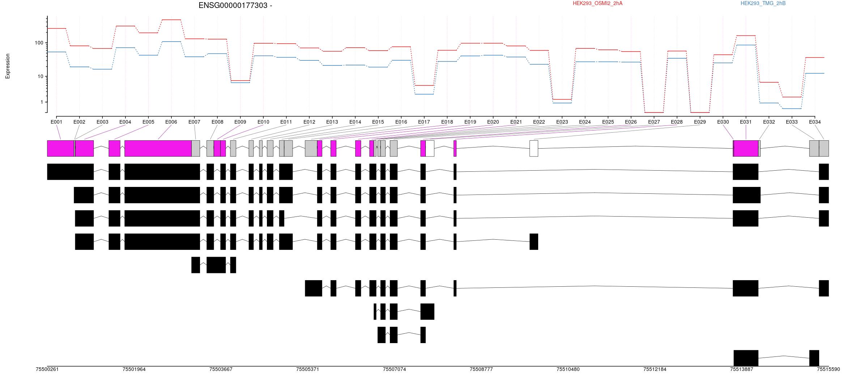868x376 pixels.
Task: Click exon label E023
Action: [562, 122]
